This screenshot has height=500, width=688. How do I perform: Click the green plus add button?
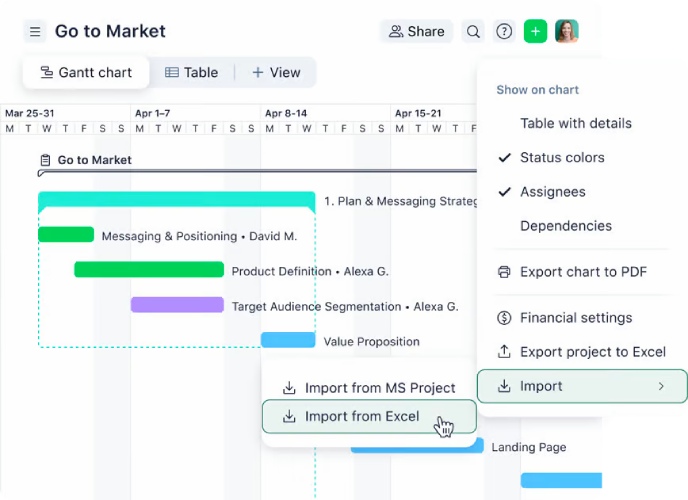[535, 32]
